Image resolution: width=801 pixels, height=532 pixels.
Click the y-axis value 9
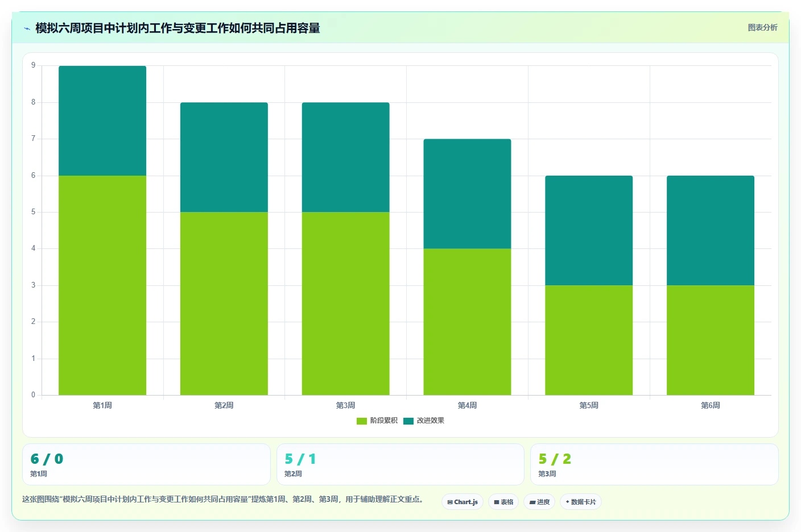33,65
